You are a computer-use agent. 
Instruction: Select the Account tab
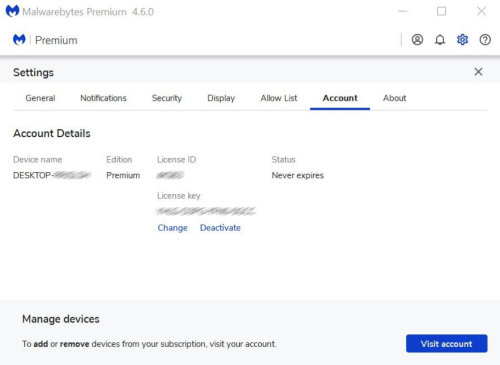(340, 98)
